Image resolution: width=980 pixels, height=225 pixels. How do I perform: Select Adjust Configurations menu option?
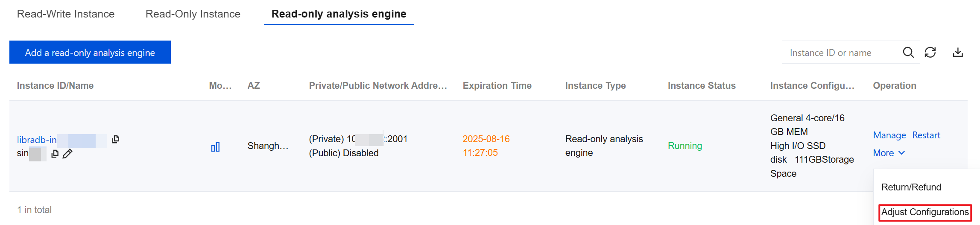[925, 212]
